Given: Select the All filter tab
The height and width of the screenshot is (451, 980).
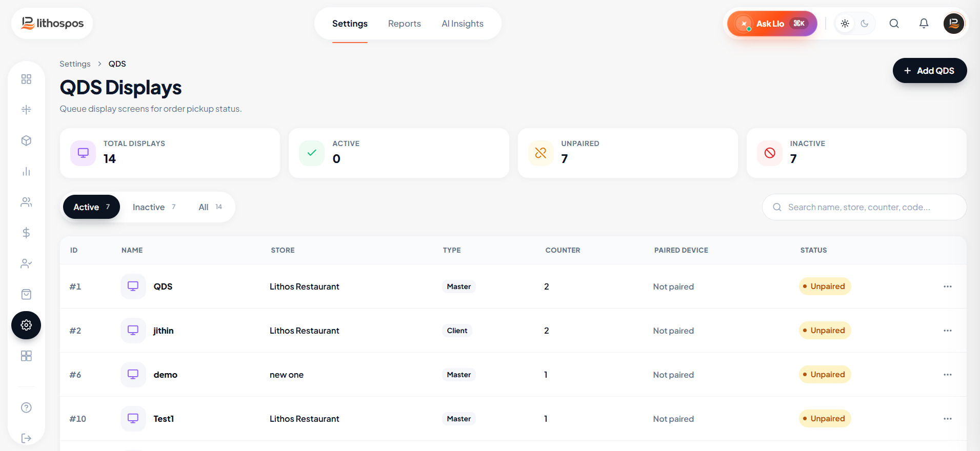Looking at the screenshot, I should click(210, 207).
